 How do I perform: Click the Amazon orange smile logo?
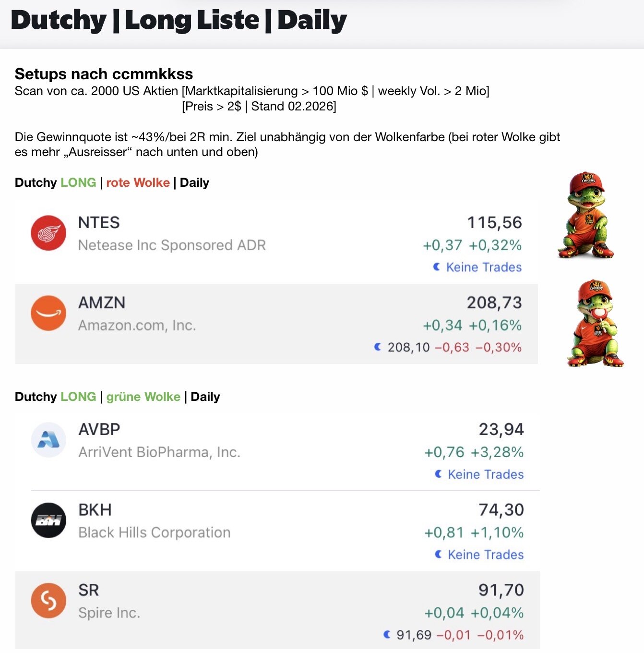pyautogui.click(x=48, y=313)
